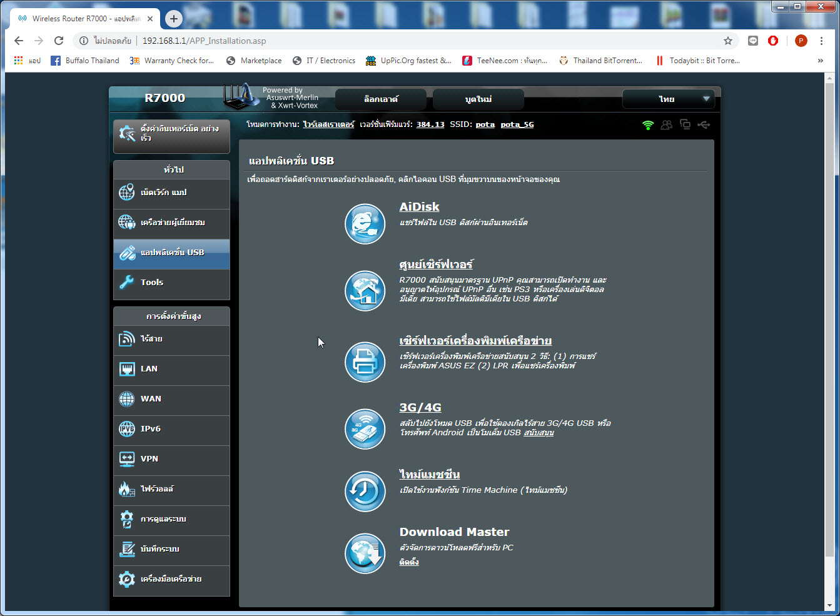Open the Chrome profile avatar
This screenshot has height=616, width=840.
click(x=801, y=41)
